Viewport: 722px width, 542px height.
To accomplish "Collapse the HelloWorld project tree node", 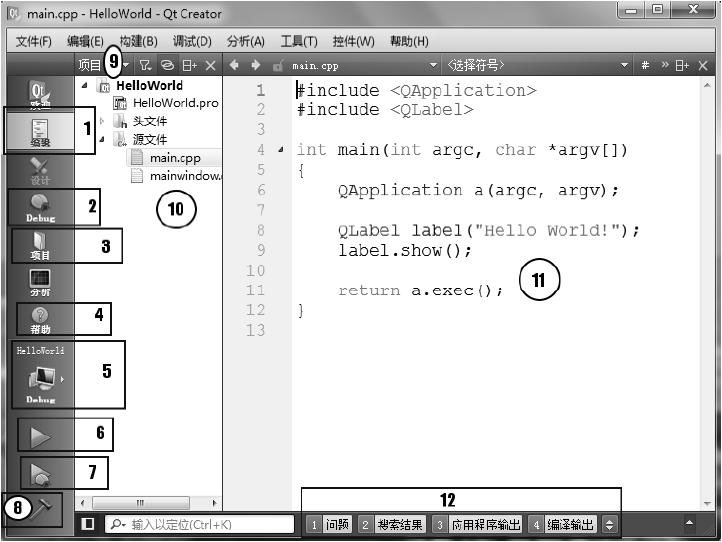I will click(85, 86).
